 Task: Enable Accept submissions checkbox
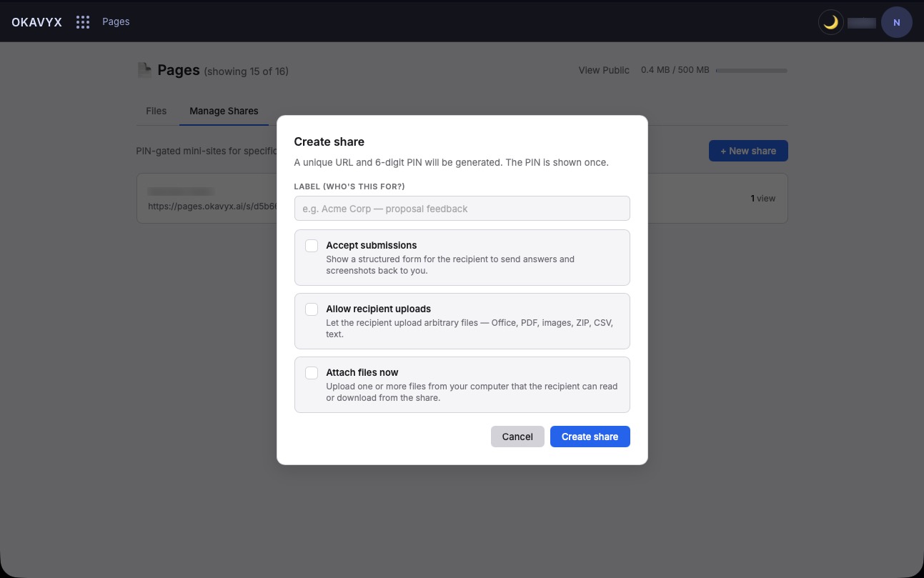tap(312, 246)
